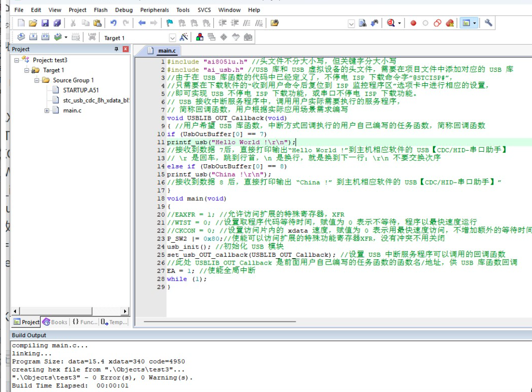The image size is (532, 392).
Task: Click the Rebuild all target files icon
Action: click(45, 37)
